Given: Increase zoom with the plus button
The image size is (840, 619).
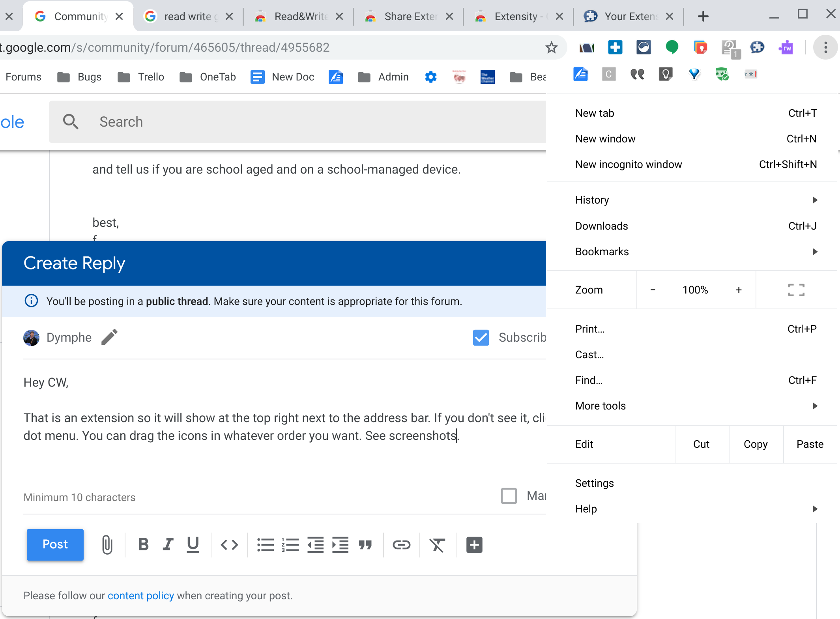Looking at the screenshot, I should tap(739, 290).
